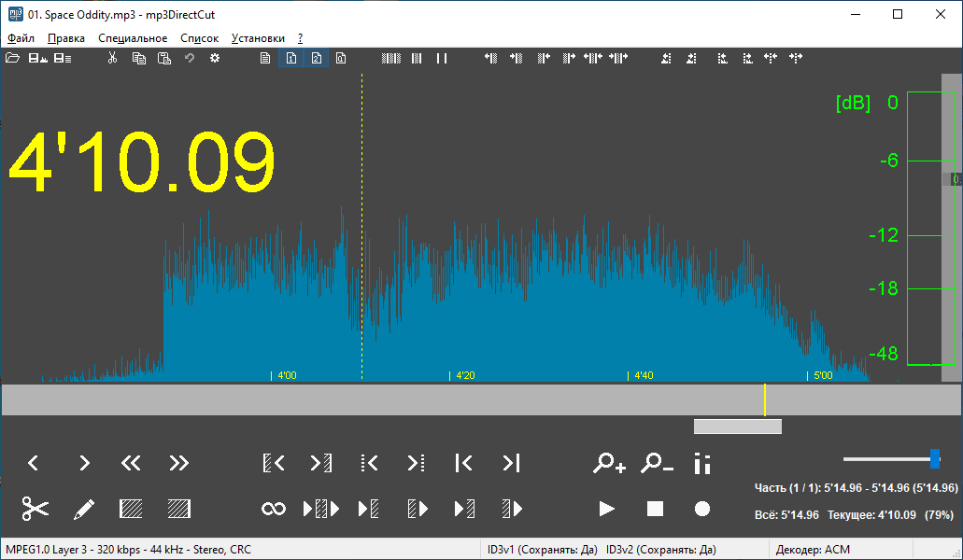
Task: Click the ID3v2 (Сохранять: Да) status entry
Action: coord(660,550)
